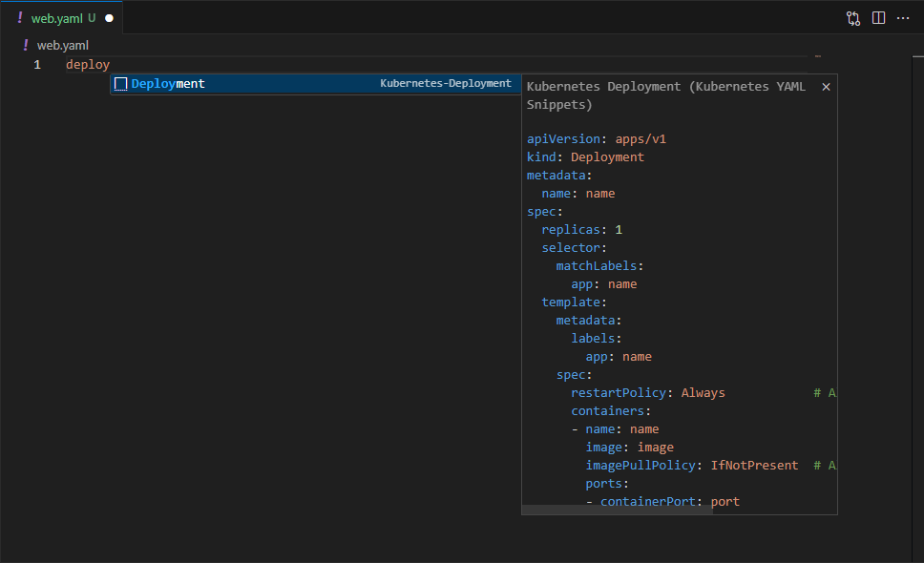Click the snippet icon beside Deployment suggestion
The image size is (924, 563).
coord(121,84)
